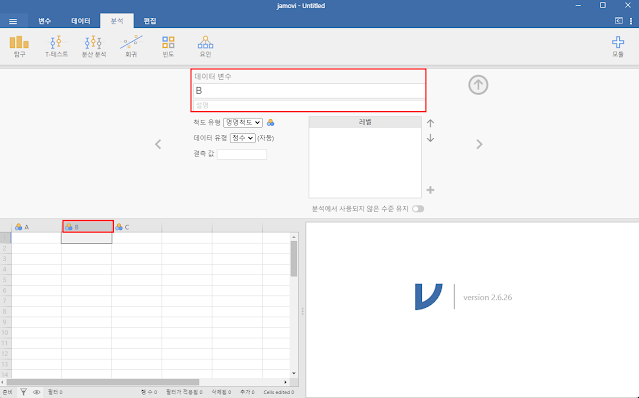Select column header A

point(36,227)
